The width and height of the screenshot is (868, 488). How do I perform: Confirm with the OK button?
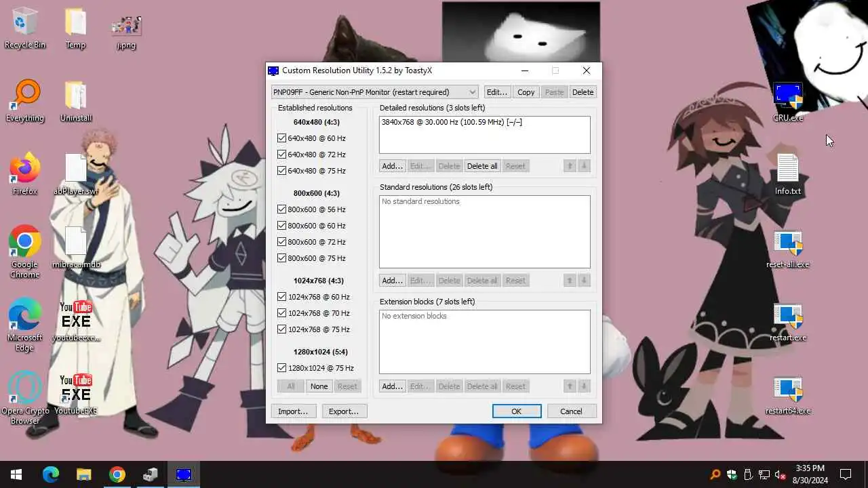coord(516,411)
